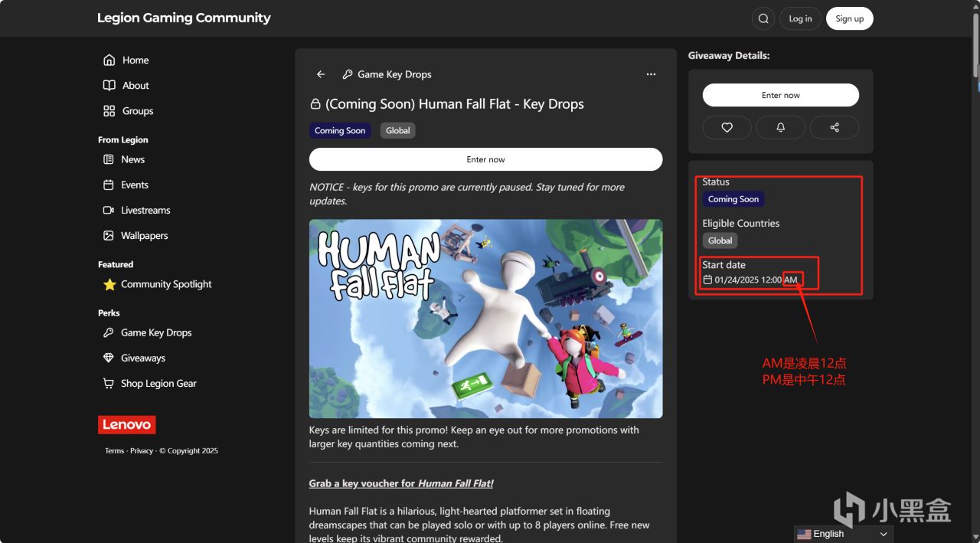Open the About page
Image resolution: width=980 pixels, height=543 pixels.
click(x=136, y=85)
